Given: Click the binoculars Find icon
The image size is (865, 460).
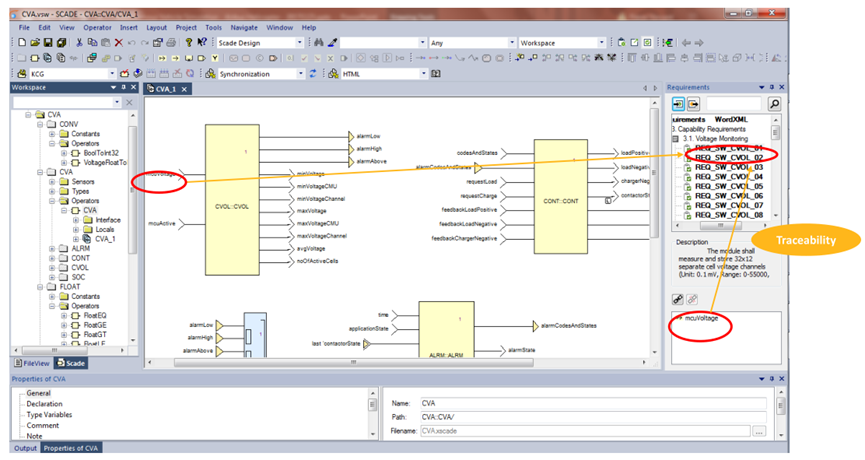Looking at the screenshot, I should (x=319, y=42).
